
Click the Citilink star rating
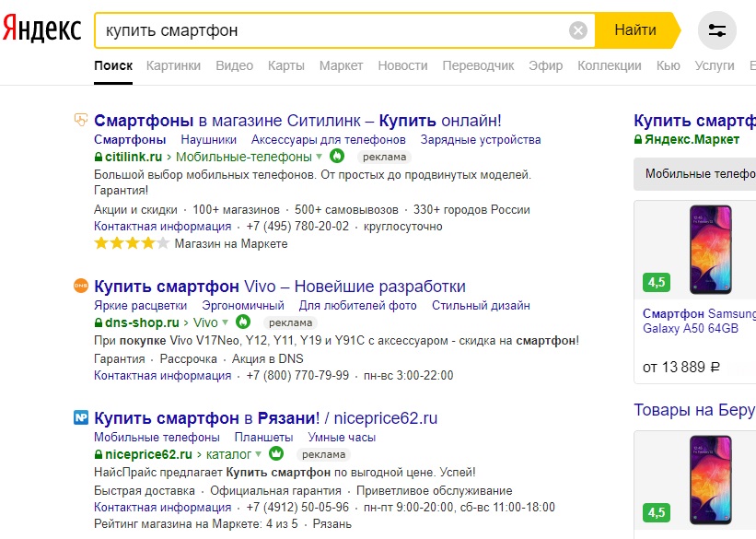tap(132, 243)
